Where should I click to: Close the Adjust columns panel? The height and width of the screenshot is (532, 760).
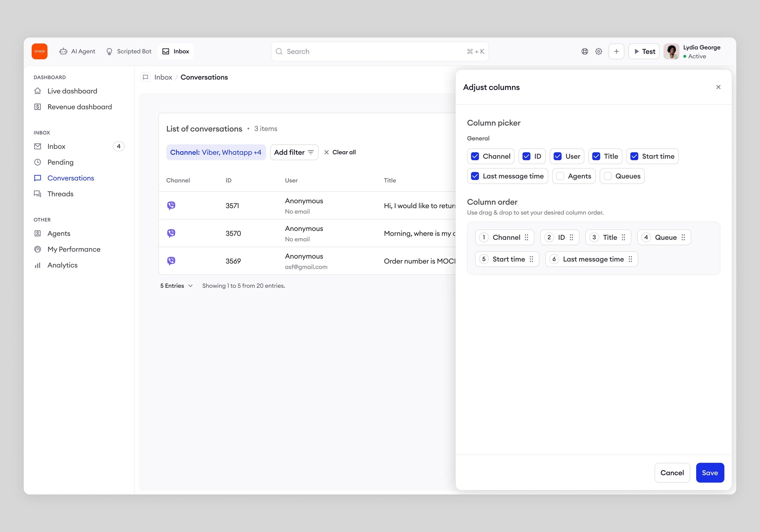(718, 87)
